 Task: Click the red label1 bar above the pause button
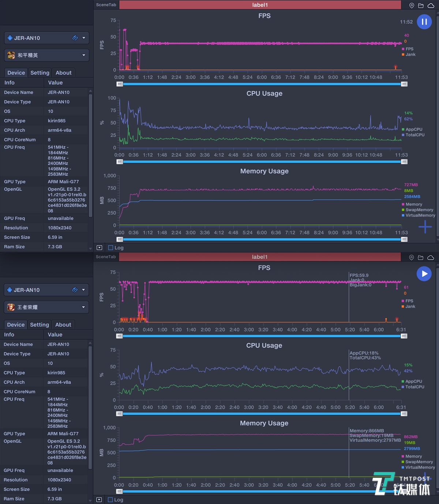pyautogui.click(x=260, y=5)
